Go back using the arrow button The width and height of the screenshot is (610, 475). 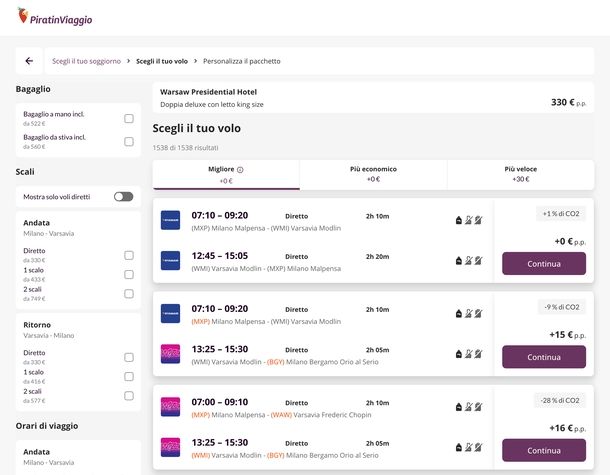[x=29, y=61]
